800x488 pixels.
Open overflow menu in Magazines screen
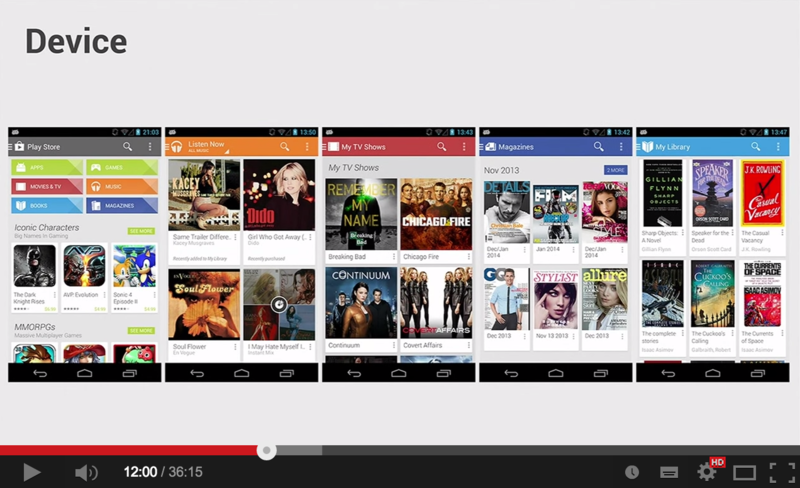pyautogui.click(x=621, y=147)
